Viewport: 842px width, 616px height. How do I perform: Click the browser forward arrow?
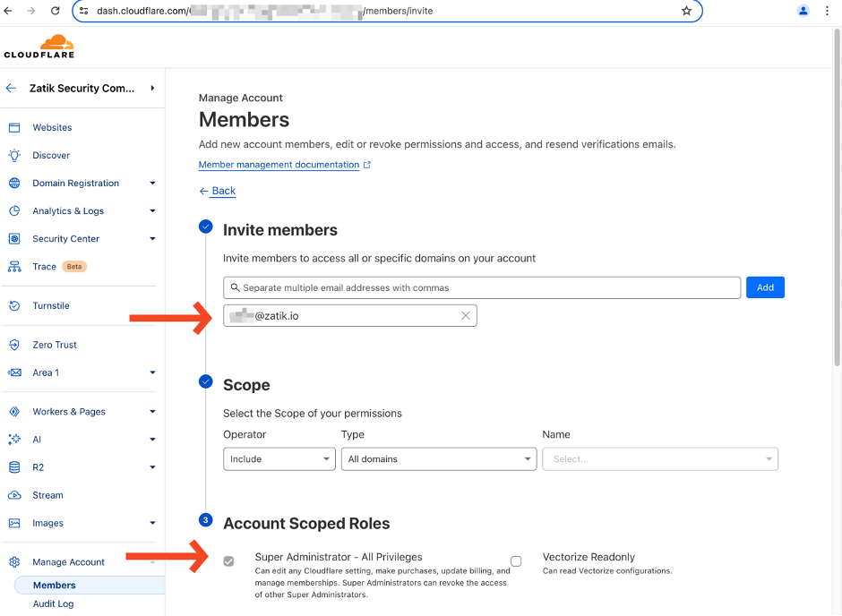pyautogui.click(x=31, y=11)
